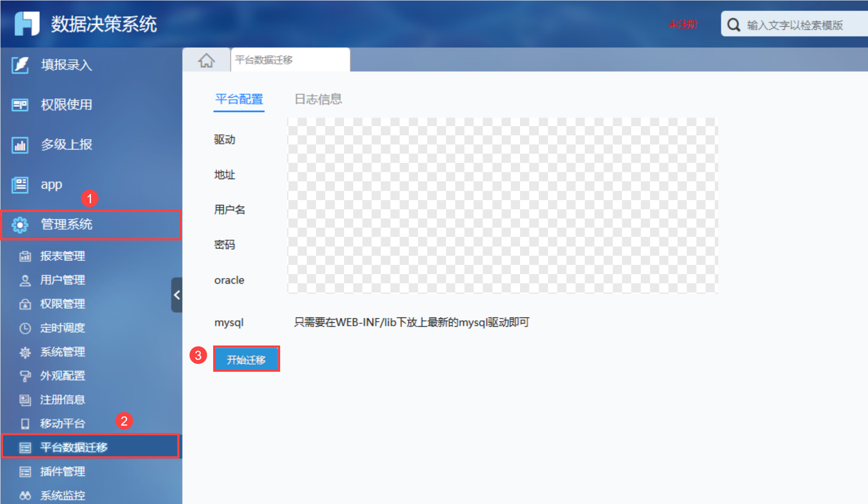Click the 开始迁移 button

pos(246,359)
